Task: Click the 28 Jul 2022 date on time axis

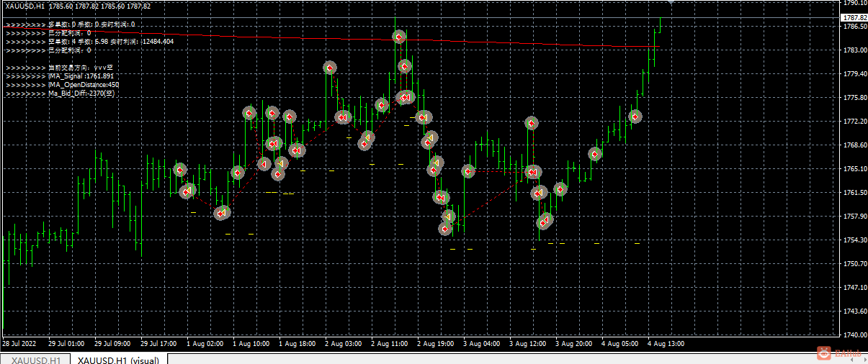Action: 22,344
